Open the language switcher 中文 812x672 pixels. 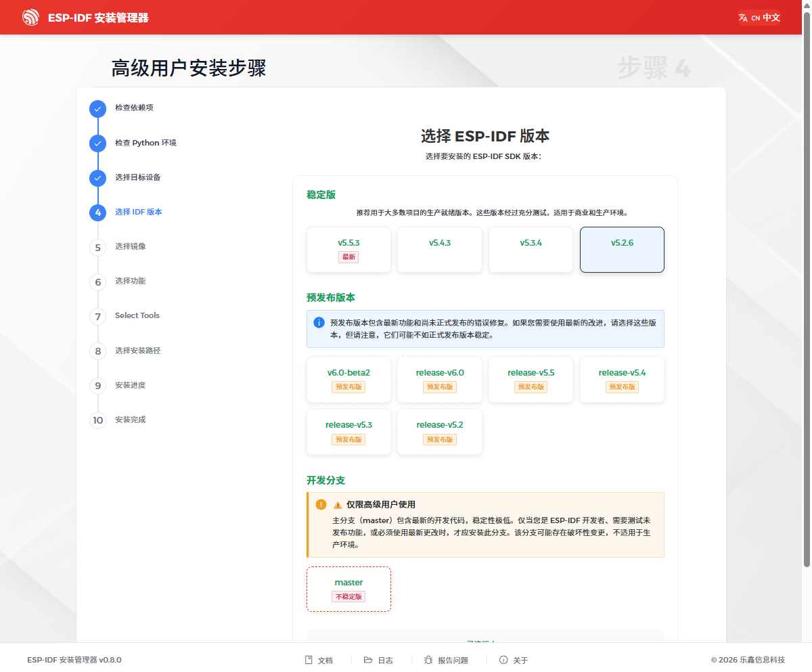point(760,18)
